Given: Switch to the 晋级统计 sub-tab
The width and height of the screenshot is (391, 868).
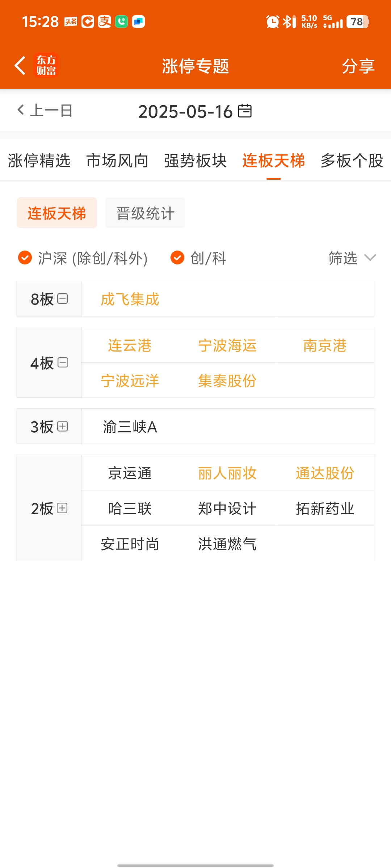Looking at the screenshot, I should (146, 213).
